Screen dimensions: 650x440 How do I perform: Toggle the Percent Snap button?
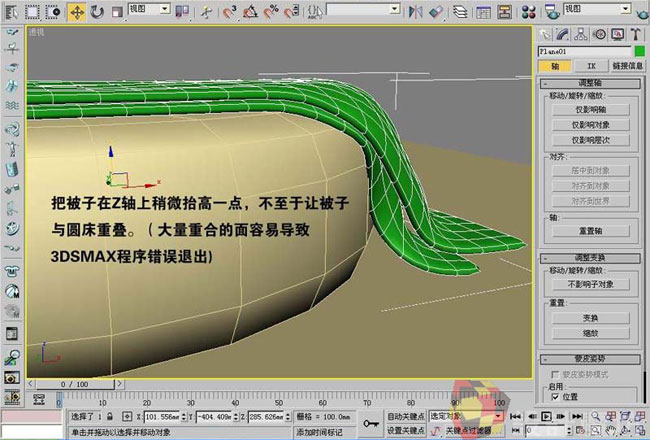tap(271, 12)
